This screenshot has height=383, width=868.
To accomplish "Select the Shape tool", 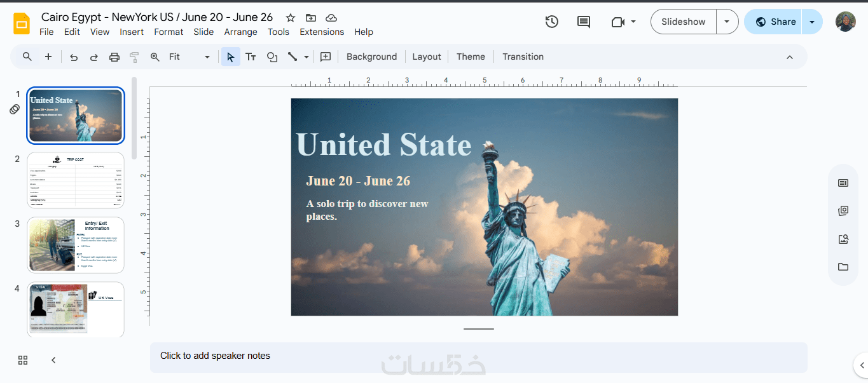I will pos(272,57).
